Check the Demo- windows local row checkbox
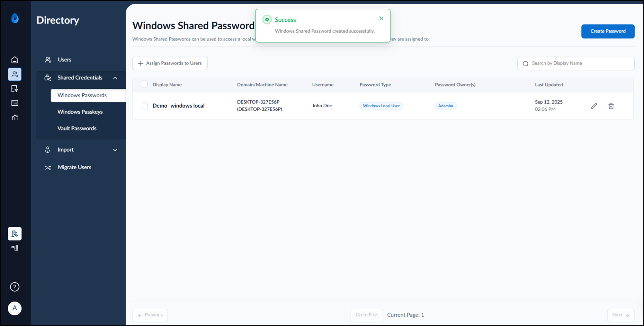 [x=144, y=106]
